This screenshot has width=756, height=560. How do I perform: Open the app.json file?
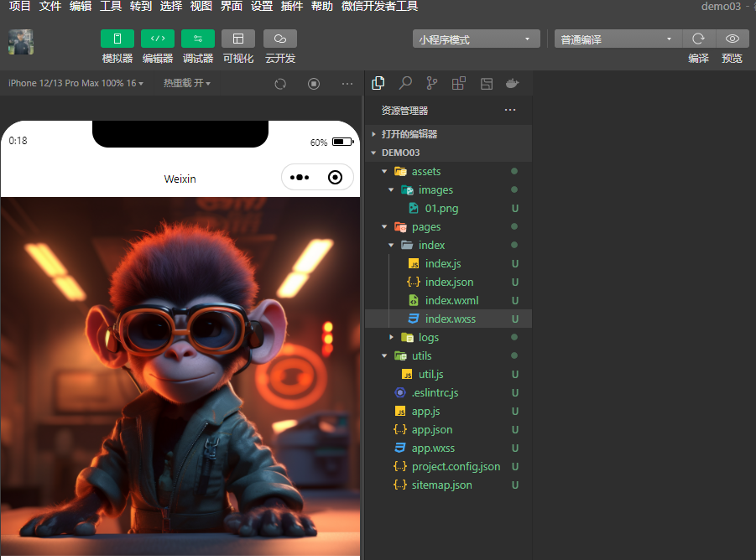pos(448,429)
